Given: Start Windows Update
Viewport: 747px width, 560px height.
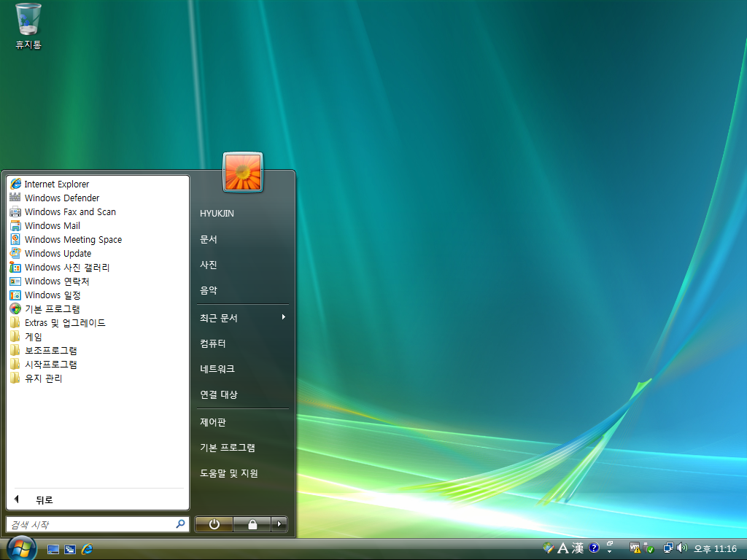Looking at the screenshot, I should click(x=98, y=253).
